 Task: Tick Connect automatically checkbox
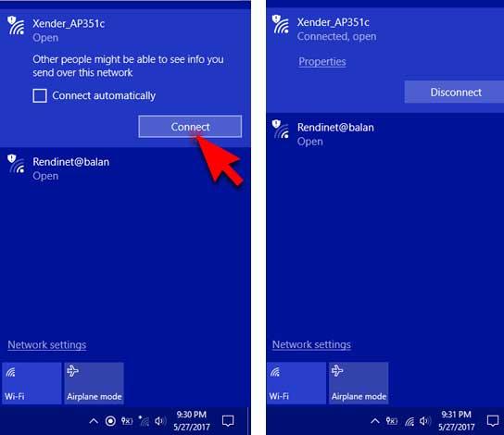(40, 95)
